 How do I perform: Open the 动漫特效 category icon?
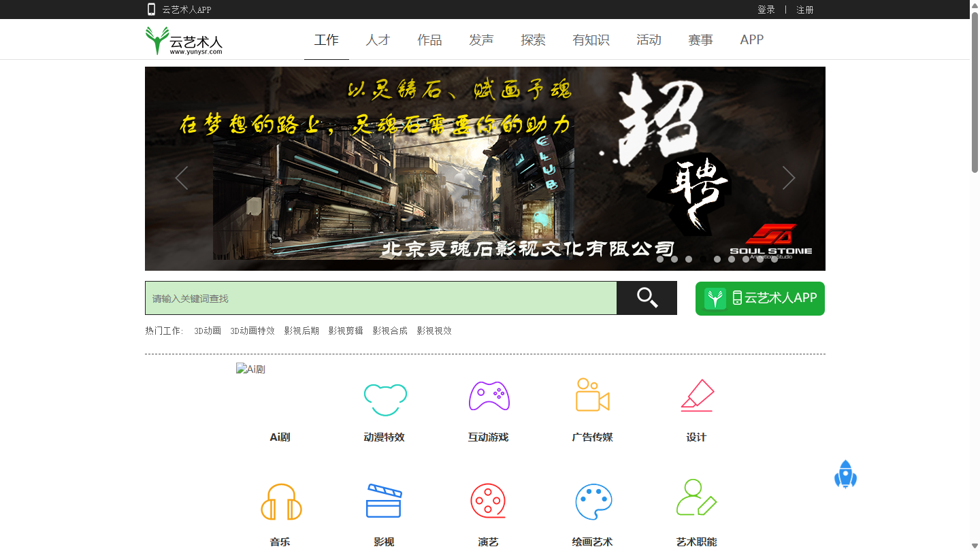[x=385, y=399]
